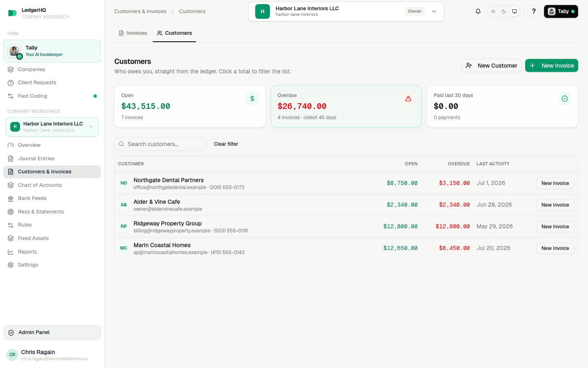Click the OVERDUE column header

(x=459, y=164)
